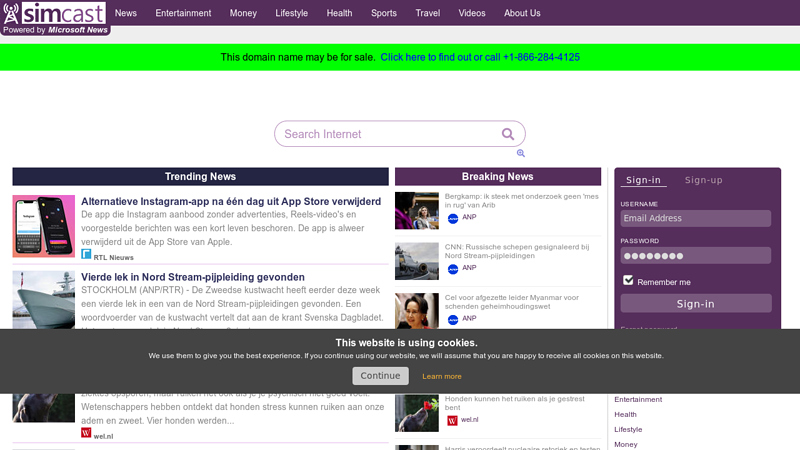Click the sidebar Money link
800x450 pixels.
[x=626, y=444]
